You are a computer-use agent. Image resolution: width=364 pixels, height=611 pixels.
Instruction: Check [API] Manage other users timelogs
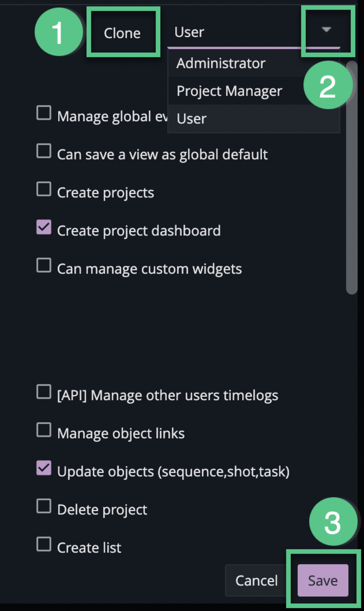click(x=44, y=392)
